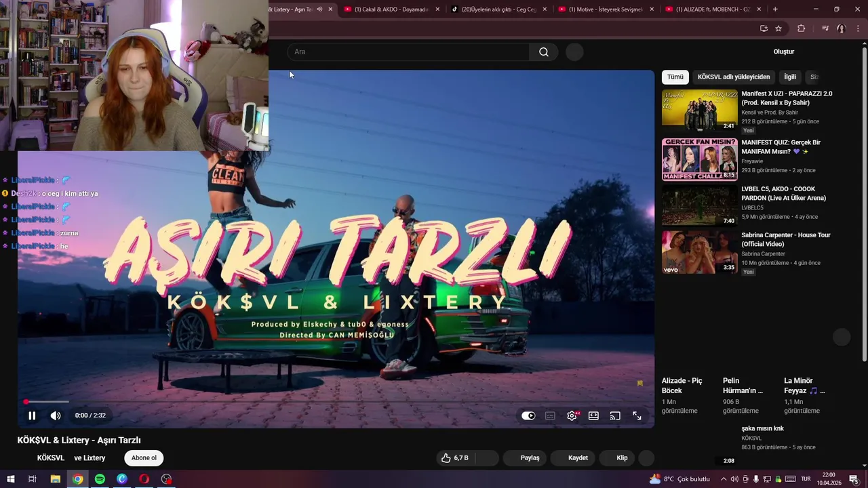
Task: Mute the video using the speaker icon
Action: pyautogui.click(x=56, y=415)
